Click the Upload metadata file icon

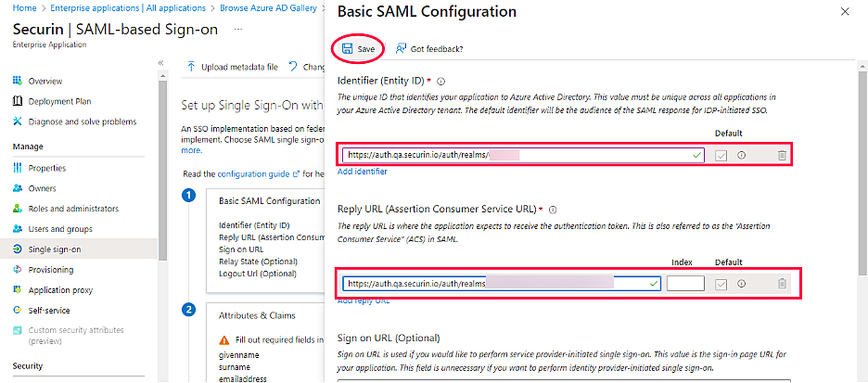click(191, 67)
